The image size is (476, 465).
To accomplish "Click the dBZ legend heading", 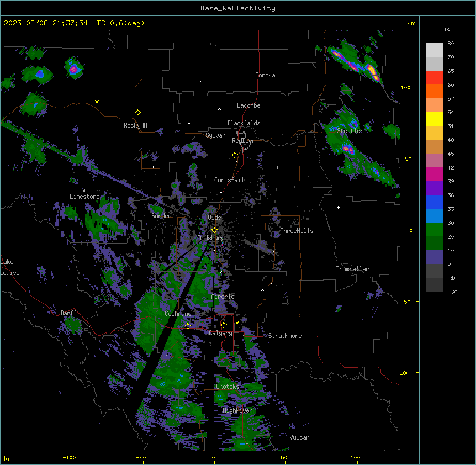I will tap(447, 29).
